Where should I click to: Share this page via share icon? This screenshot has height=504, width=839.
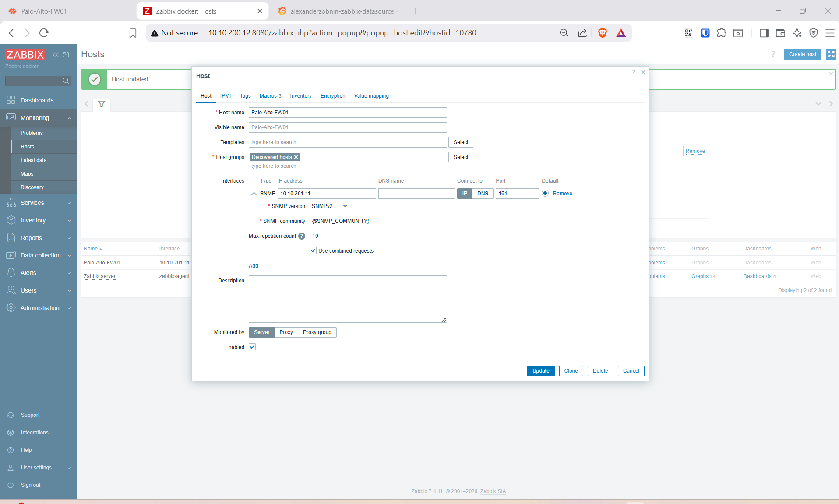coord(582,33)
